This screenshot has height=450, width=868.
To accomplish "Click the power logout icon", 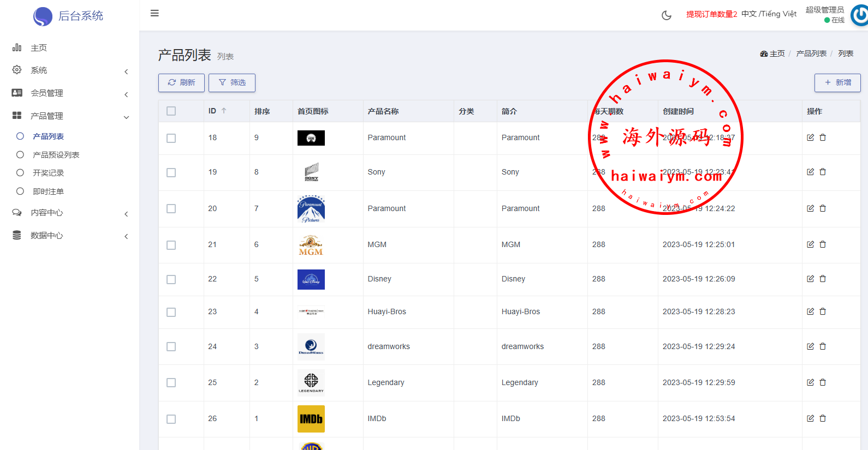I will coord(859,15).
